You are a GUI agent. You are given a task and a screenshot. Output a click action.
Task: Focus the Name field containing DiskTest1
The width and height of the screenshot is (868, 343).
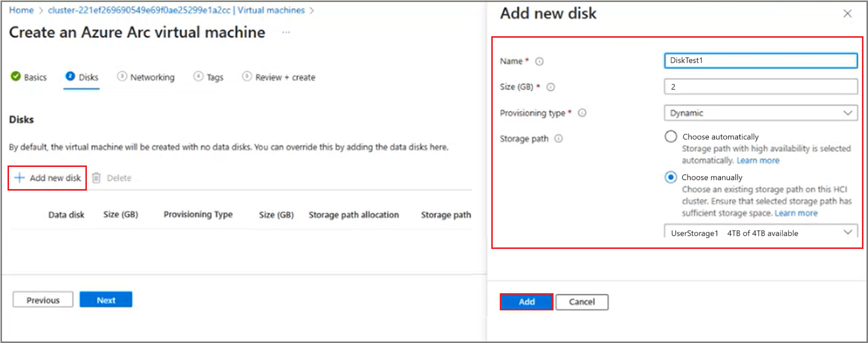[x=761, y=60]
